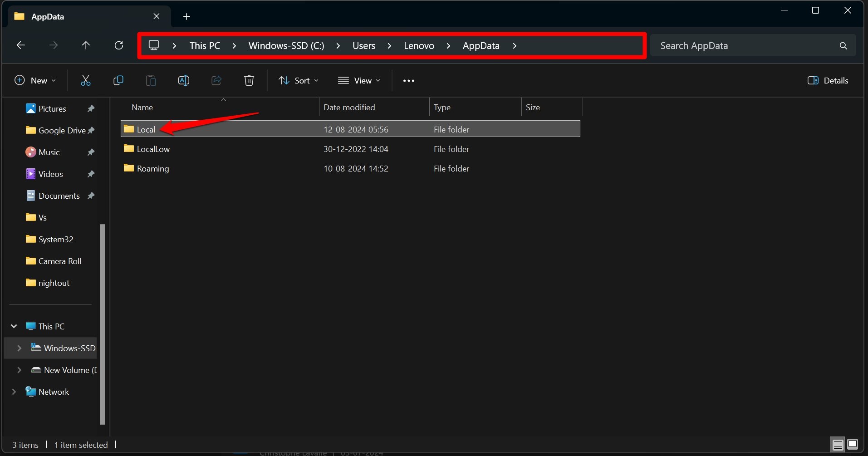The image size is (868, 456).
Task: Open Videos in the sidebar
Action: pos(50,174)
